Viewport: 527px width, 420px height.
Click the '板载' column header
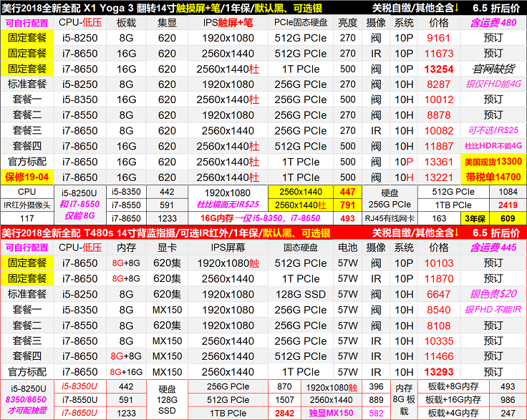click(x=126, y=23)
